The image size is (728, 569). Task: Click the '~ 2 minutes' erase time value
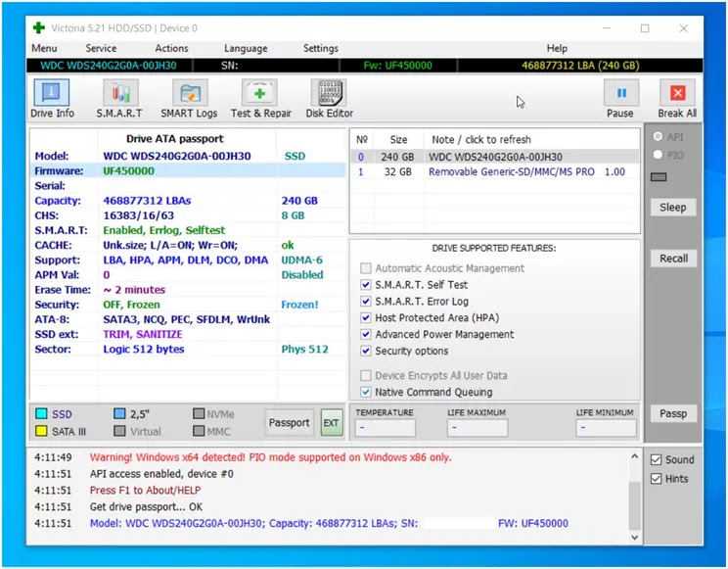tap(134, 290)
